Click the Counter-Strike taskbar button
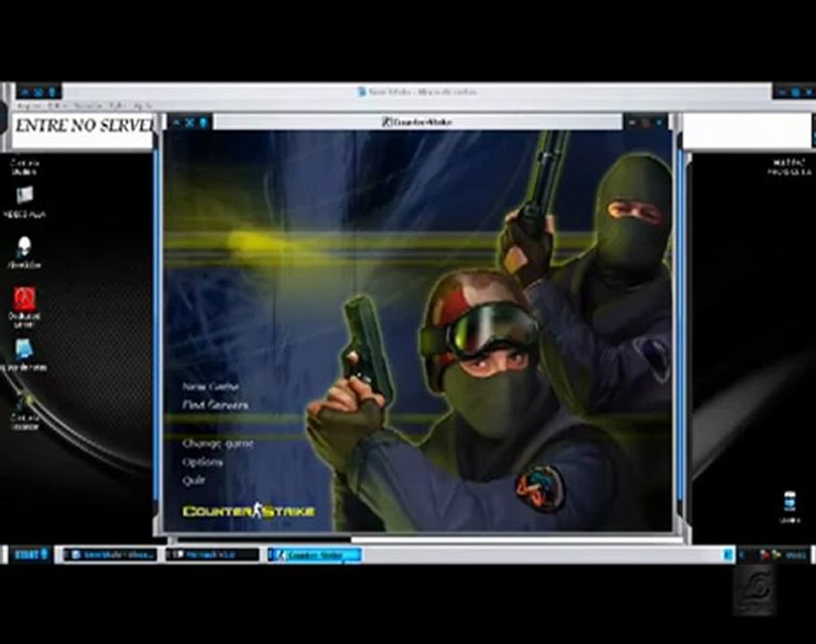Viewport: 816px width, 644px height. 315,555
